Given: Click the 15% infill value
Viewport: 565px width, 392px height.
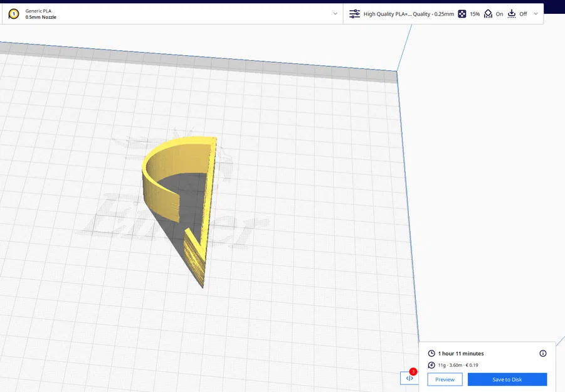Looking at the screenshot, I should 475,14.
